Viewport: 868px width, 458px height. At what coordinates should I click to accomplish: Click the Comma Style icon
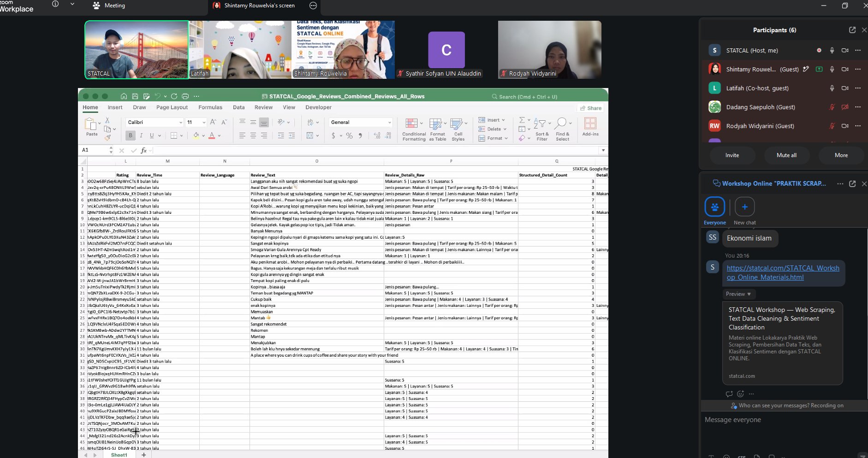pyautogui.click(x=360, y=135)
